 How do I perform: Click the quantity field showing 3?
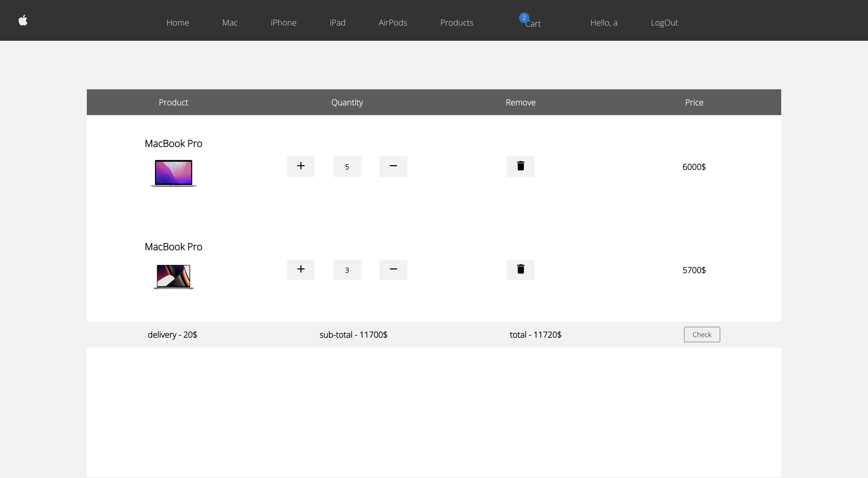tap(347, 270)
